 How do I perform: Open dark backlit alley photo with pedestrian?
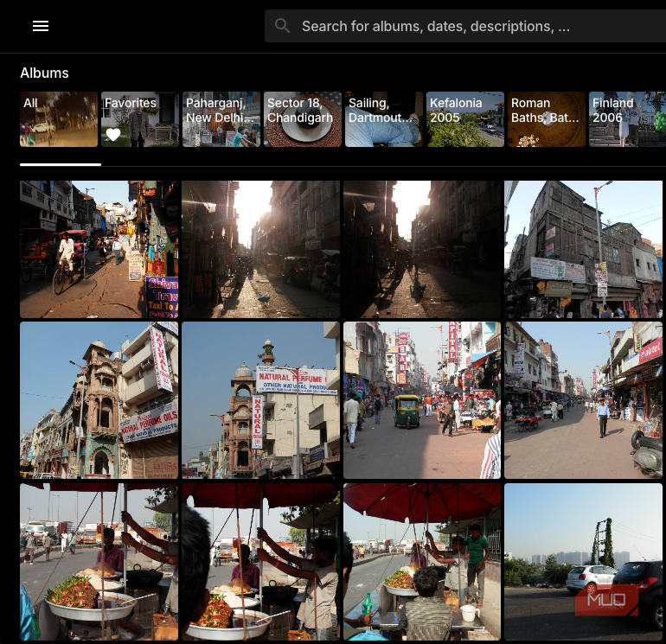[x=422, y=250]
